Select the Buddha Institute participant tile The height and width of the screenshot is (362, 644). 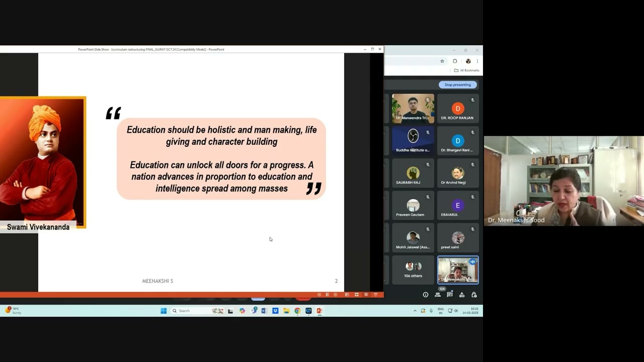pos(413,140)
